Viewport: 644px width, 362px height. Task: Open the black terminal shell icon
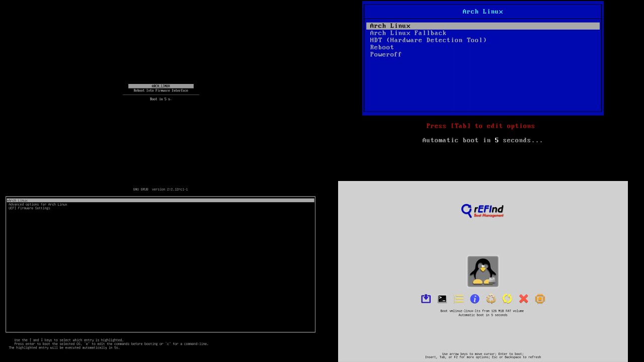tap(442, 299)
